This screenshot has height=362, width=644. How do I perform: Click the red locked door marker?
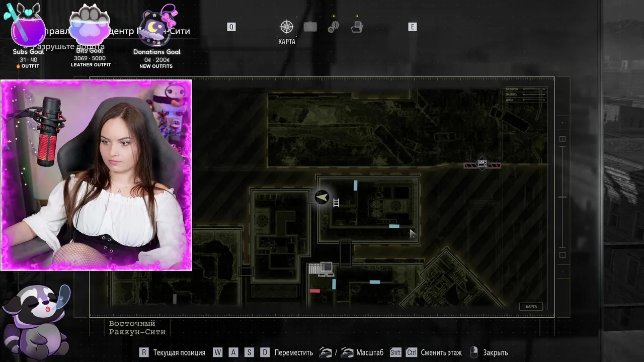[x=315, y=291]
